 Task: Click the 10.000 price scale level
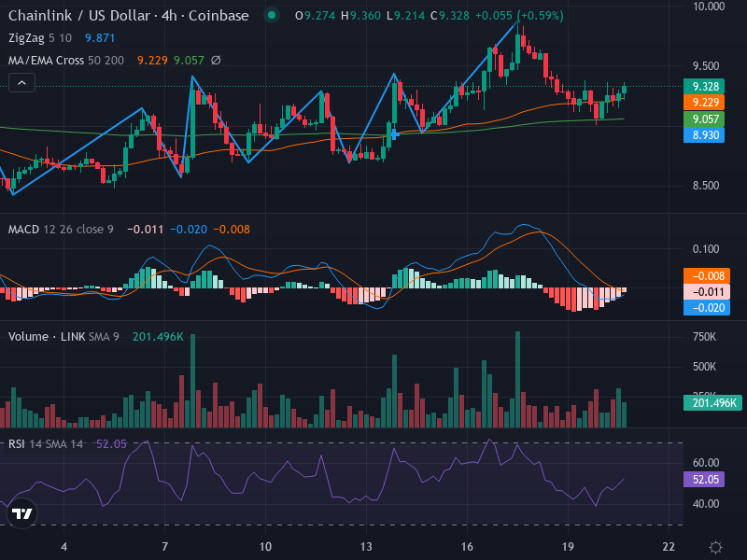[x=709, y=7]
